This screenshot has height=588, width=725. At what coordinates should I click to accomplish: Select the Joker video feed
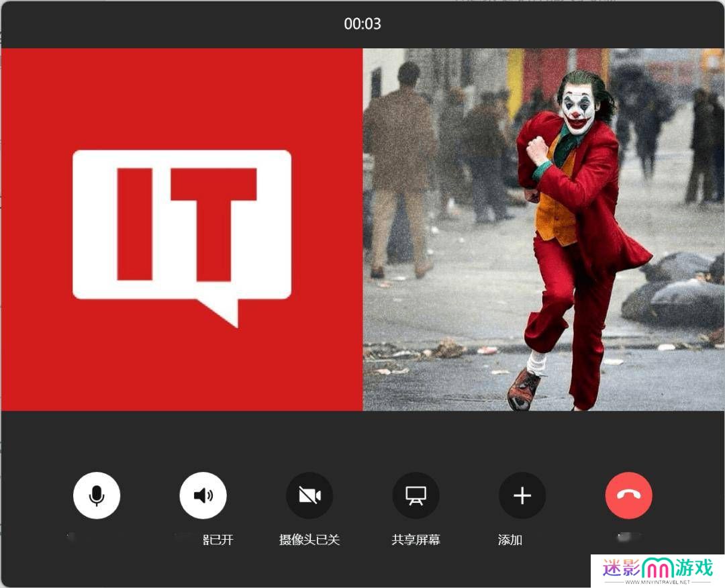tap(543, 230)
